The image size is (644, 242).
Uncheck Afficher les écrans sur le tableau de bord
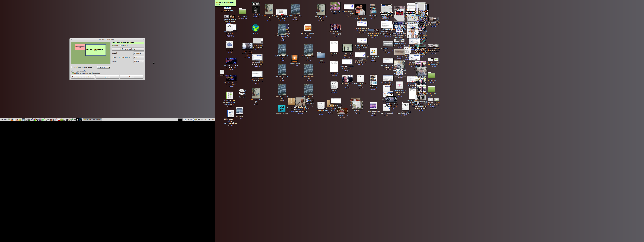73,73
